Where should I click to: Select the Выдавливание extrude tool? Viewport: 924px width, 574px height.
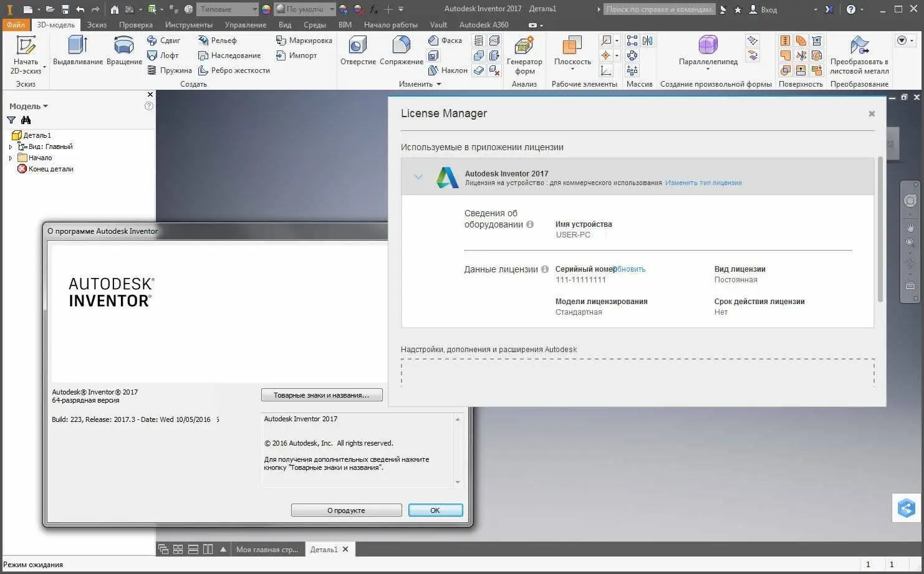tap(78, 50)
